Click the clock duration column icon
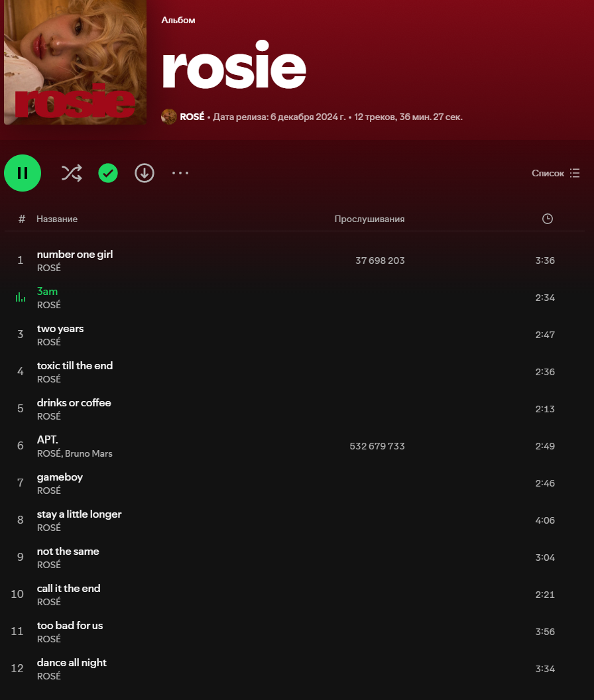 point(547,219)
